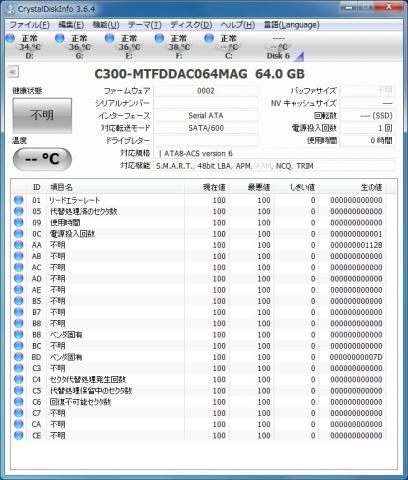Click raw value 00000000112B
This screenshot has height=480, width=408.
(356, 245)
